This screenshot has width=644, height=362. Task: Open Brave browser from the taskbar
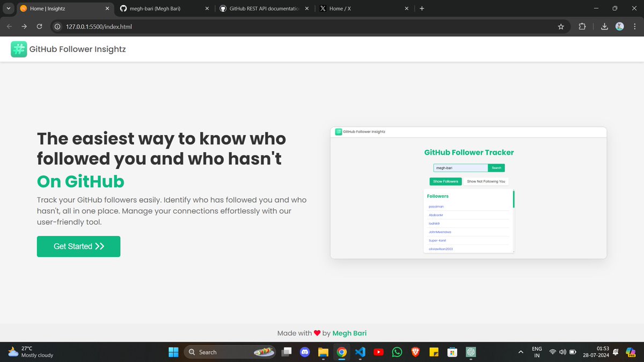coord(415,352)
